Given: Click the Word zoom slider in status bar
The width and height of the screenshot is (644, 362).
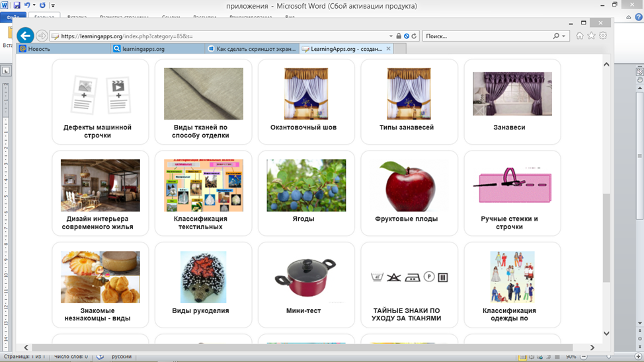Looking at the screenshot, I should click(608, 357).
